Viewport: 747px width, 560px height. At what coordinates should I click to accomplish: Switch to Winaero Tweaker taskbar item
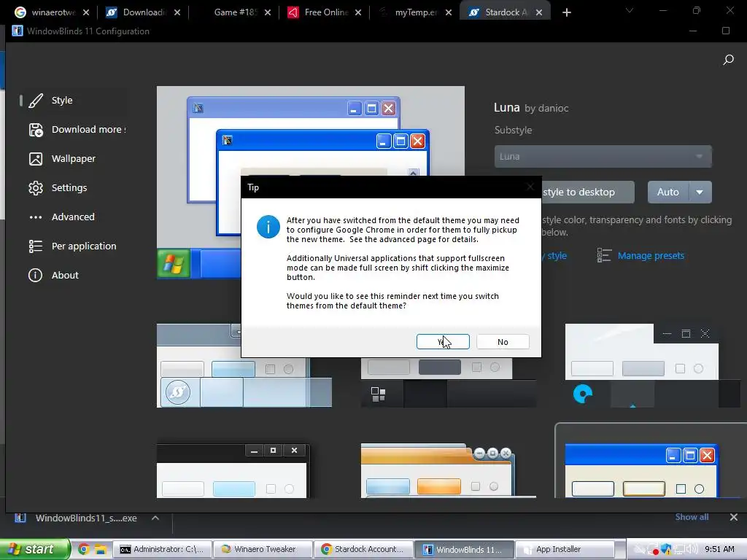261,550
